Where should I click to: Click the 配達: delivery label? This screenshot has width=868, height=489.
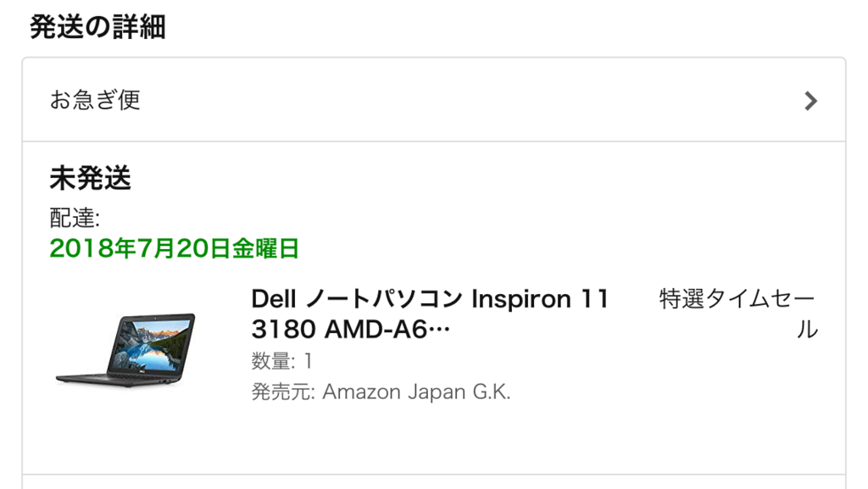click(75, 218)
